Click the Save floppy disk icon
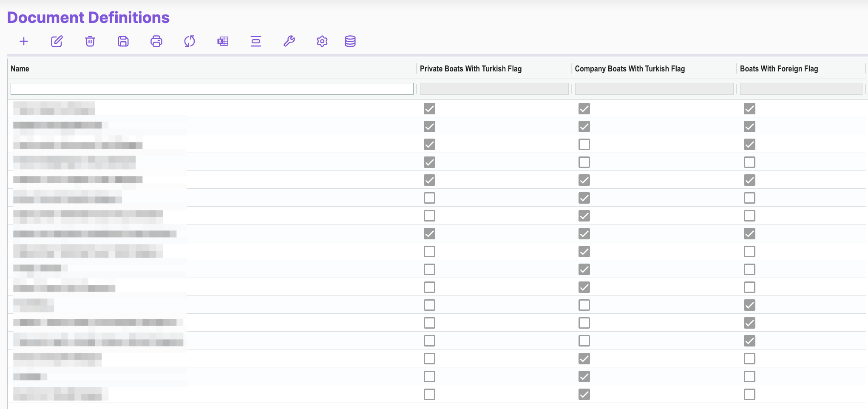This screenshot has height=409, width=868. [x=123, y=41]
